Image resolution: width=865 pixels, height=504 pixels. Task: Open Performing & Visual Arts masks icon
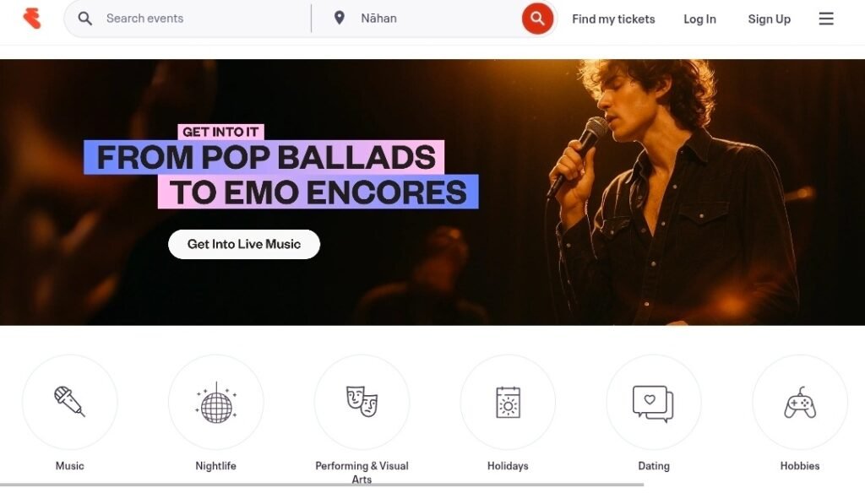point(362,402)
